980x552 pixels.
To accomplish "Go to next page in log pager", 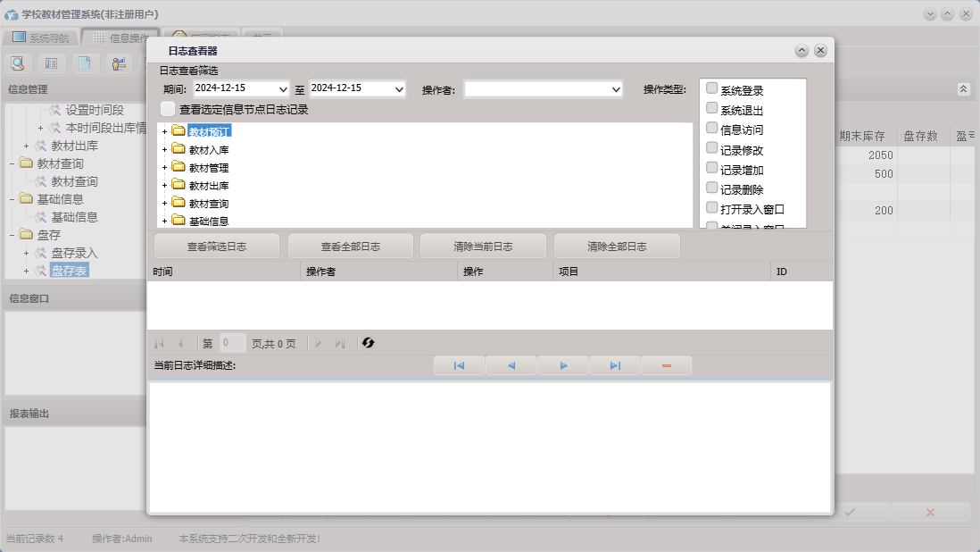I will 319,343.
